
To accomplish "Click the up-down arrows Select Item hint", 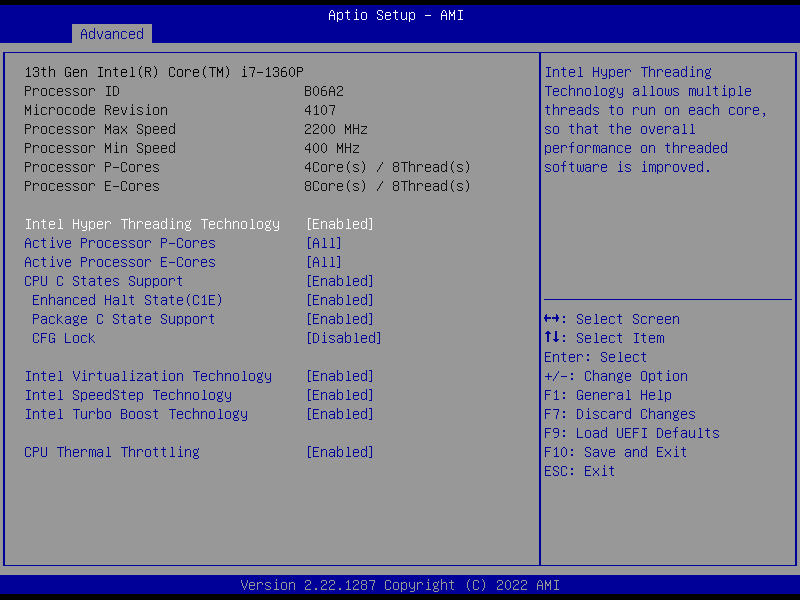I will 604,338.
